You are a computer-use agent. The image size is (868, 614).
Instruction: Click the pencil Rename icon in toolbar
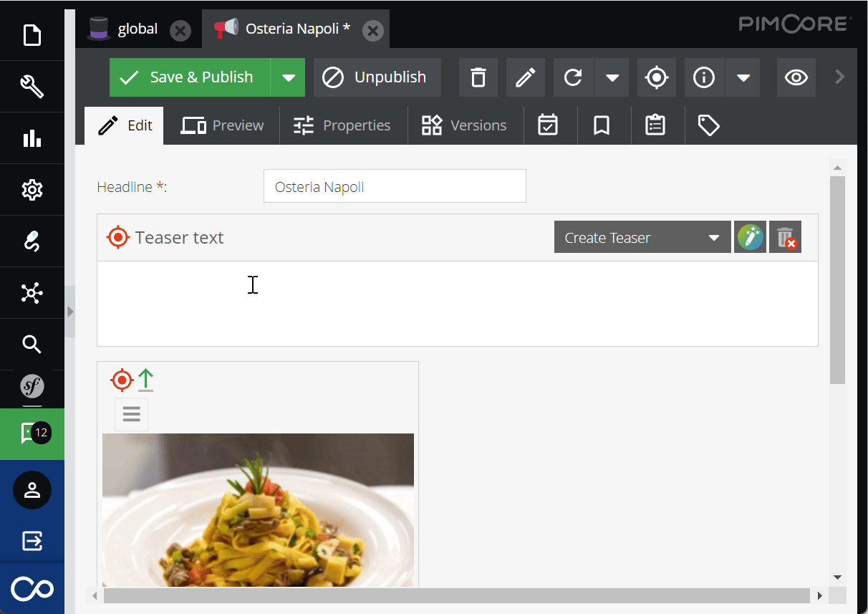[526, 77]
